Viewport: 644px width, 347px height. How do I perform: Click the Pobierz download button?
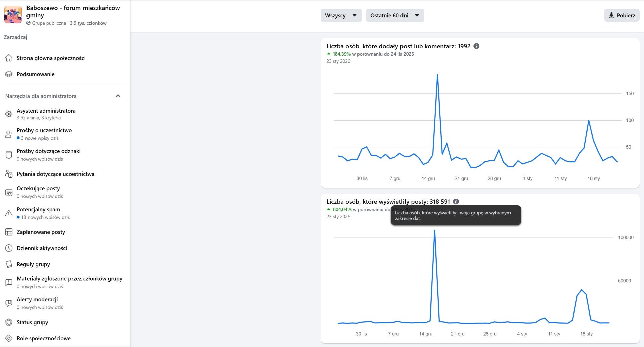click(622, 15)
